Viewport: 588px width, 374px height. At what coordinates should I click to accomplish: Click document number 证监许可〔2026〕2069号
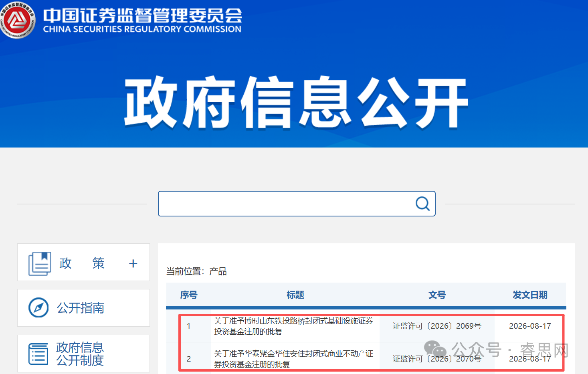pos(437,326)
